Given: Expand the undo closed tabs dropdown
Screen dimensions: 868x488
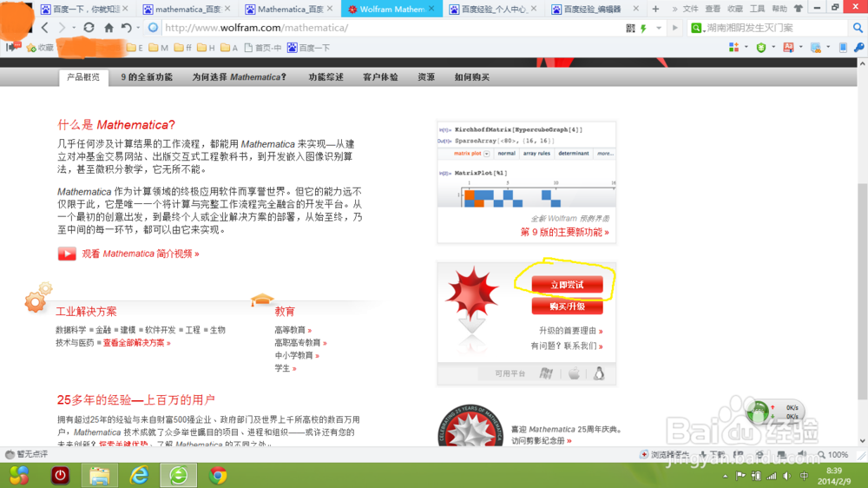Looking at the screenshot, I should click(x=138, y=28).
